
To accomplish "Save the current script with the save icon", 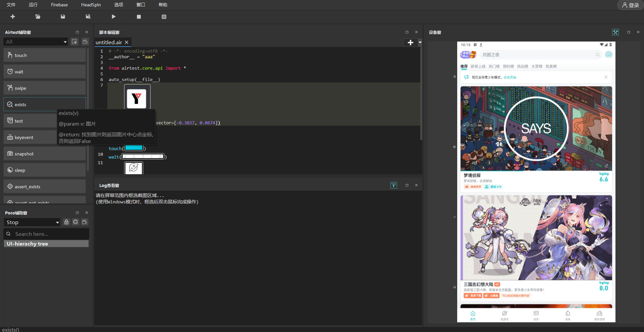I will [x=63, y=17].
